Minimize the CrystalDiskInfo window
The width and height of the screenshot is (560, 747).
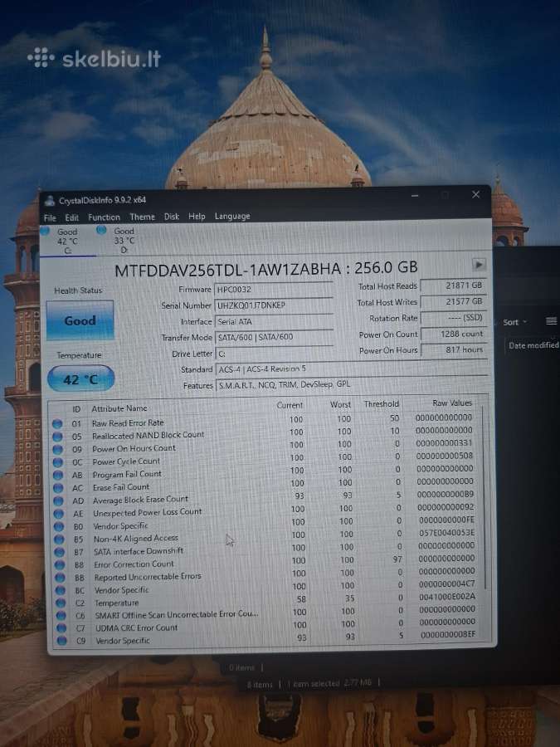pos(416,195)
